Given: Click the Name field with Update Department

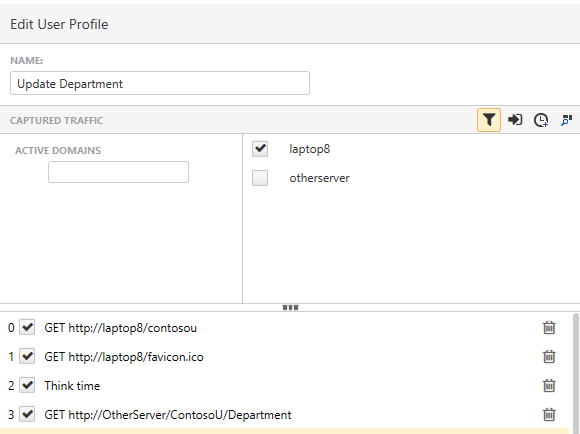Looking at the screenshot, I should (160, 83).
